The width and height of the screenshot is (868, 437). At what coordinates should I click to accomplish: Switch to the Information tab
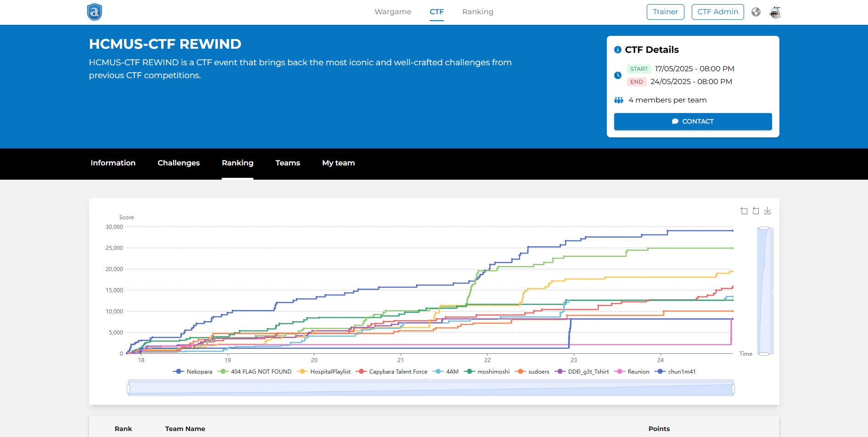(113, 163)
